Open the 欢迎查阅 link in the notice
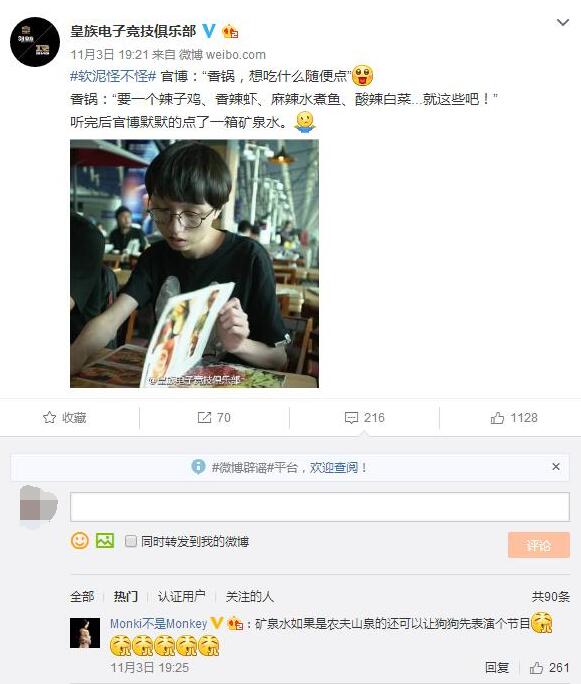The width and height of the screenshot is (581, 684). tap(334, 468)
